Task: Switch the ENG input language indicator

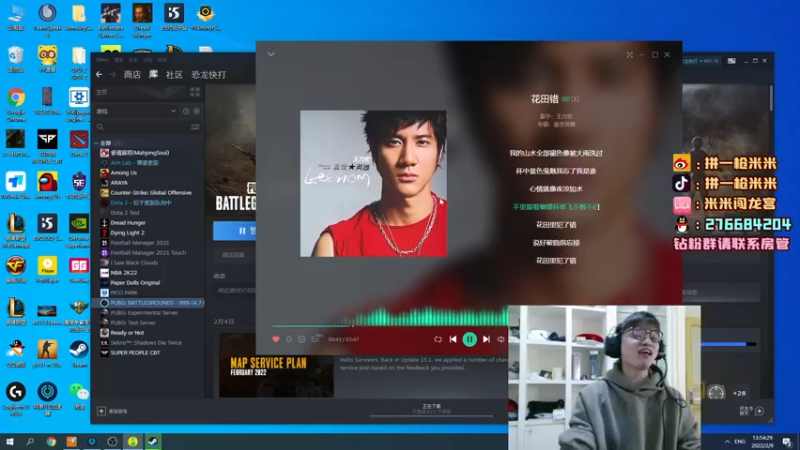Action: click(x=740, y=441)
